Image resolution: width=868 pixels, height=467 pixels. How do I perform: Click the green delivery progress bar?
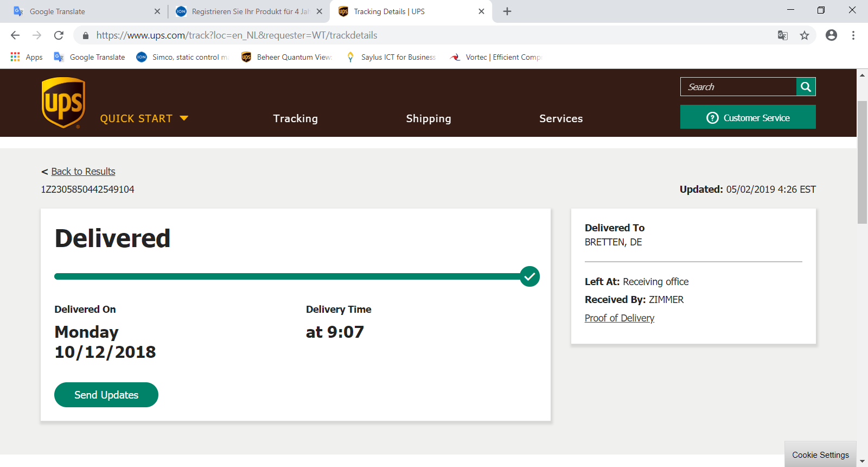288,276
